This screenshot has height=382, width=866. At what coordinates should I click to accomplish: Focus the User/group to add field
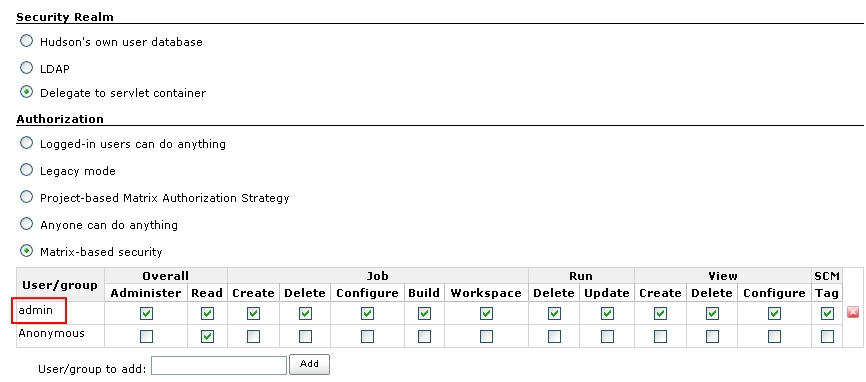click(x=219, y=365)
